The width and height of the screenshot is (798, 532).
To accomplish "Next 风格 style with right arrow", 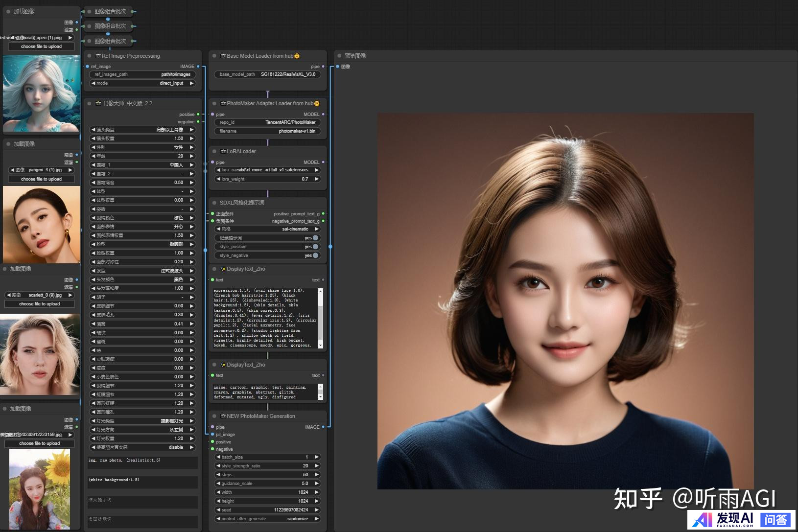I will [317, 229].
